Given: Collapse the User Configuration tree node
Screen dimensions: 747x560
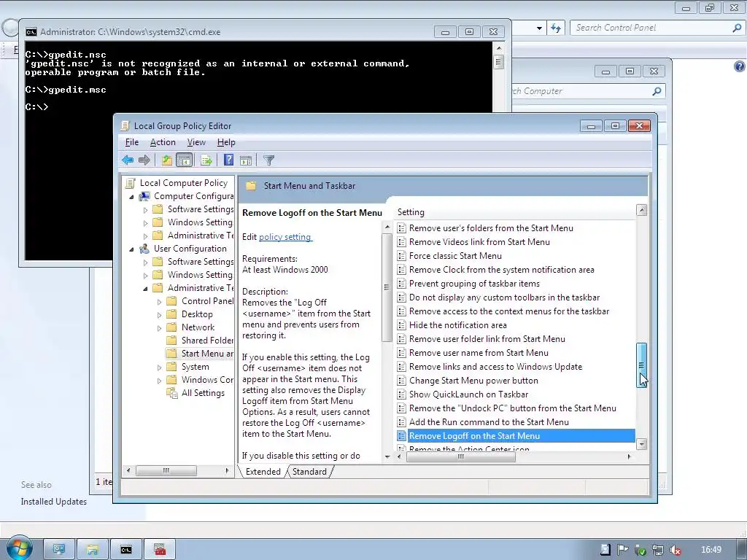Looking at the screenshot, I should pyautogui.click(x=131, y=249).
